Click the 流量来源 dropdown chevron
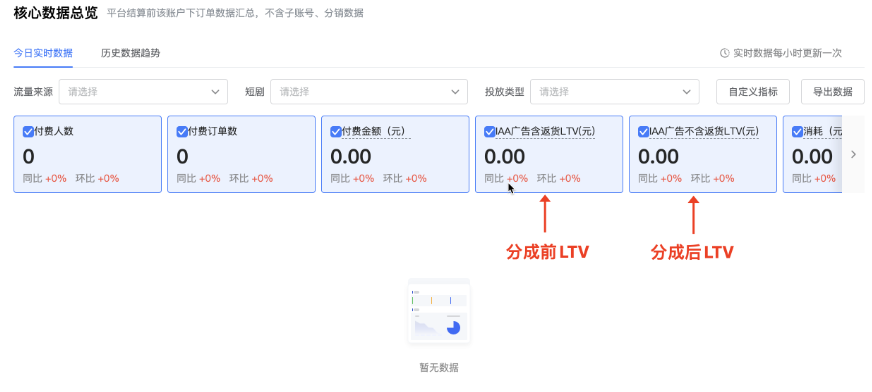Viewport: 872px width, 392px height. click(x=216, y=92)
